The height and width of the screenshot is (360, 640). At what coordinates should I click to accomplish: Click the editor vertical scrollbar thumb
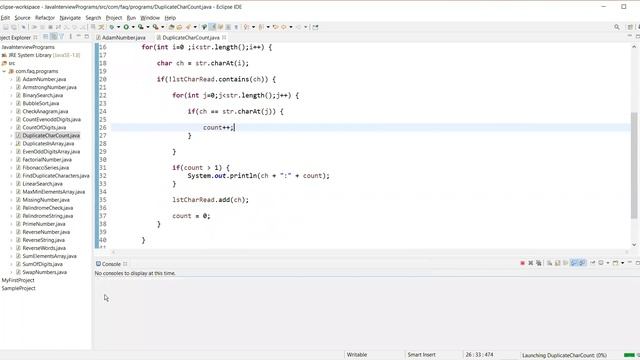pos(634,165)
